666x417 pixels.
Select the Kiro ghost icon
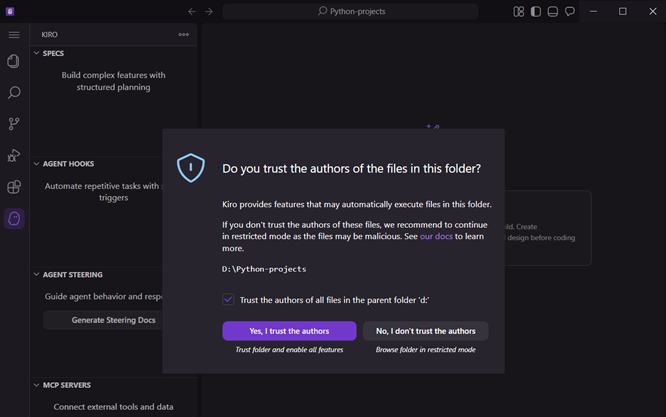click(14, 219)
